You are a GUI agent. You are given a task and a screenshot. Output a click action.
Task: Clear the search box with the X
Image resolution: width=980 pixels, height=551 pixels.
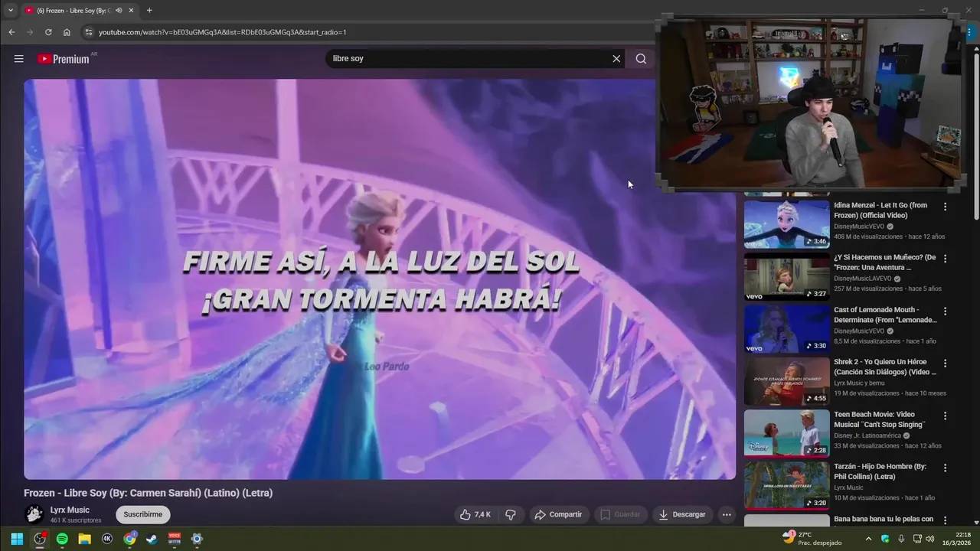click(616, 59)
